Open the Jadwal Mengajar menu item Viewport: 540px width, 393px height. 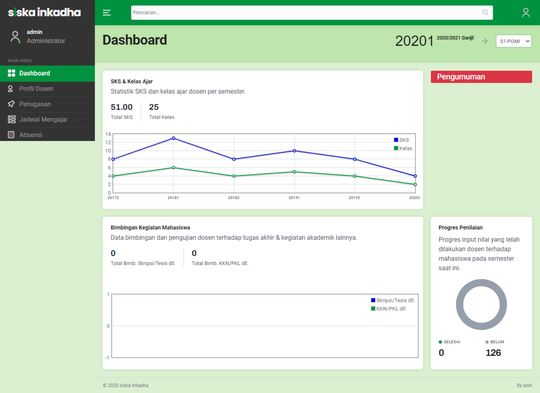tap(48, 120)
